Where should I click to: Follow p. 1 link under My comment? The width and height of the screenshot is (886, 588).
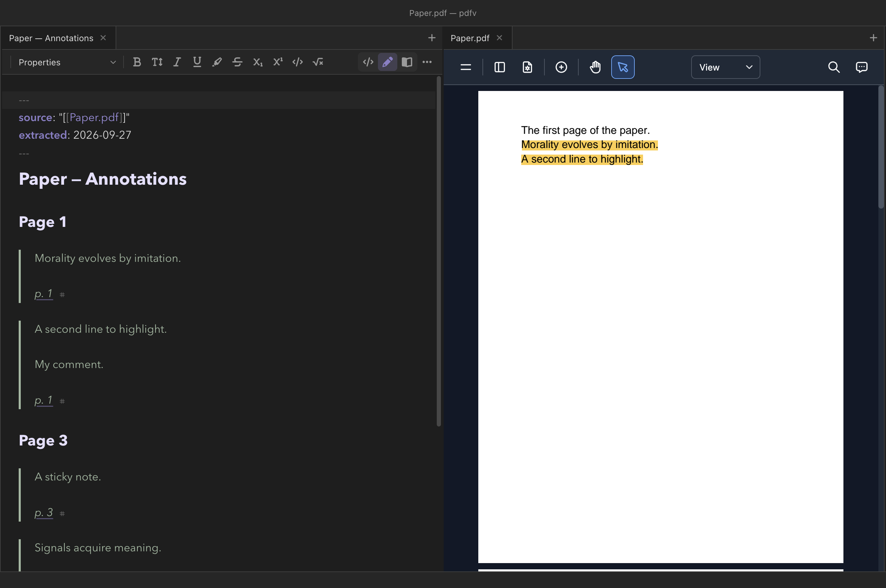(44, 400)
